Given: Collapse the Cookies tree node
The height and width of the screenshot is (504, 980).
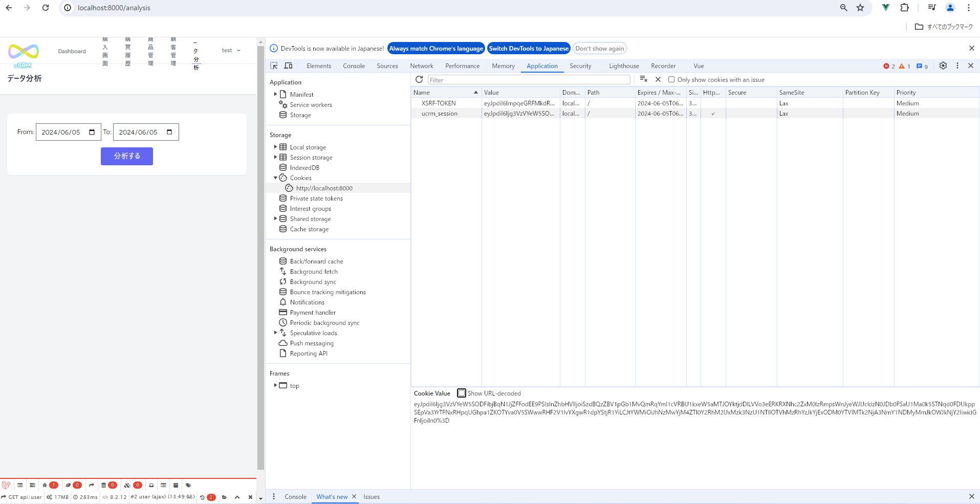Looking at the screenshot, I should pos(275,178).
